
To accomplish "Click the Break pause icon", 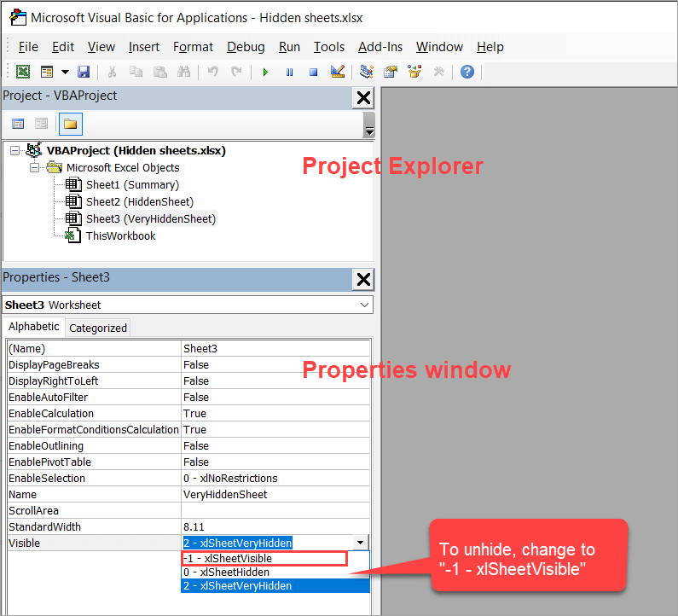I will click(289, 72).
